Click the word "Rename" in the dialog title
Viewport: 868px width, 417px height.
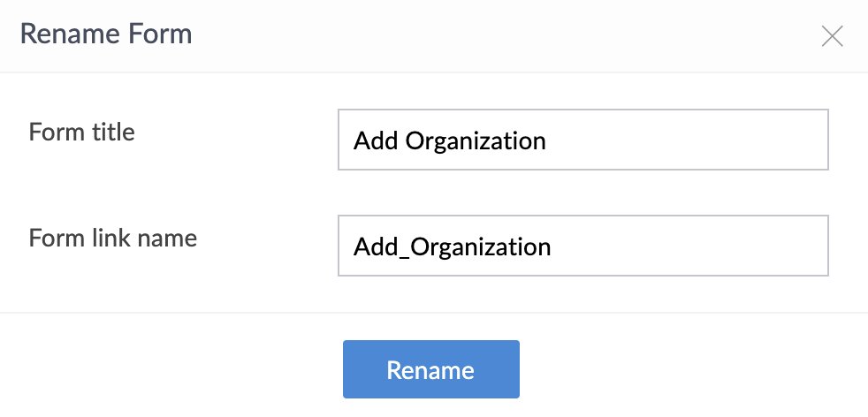pos(70,35)
